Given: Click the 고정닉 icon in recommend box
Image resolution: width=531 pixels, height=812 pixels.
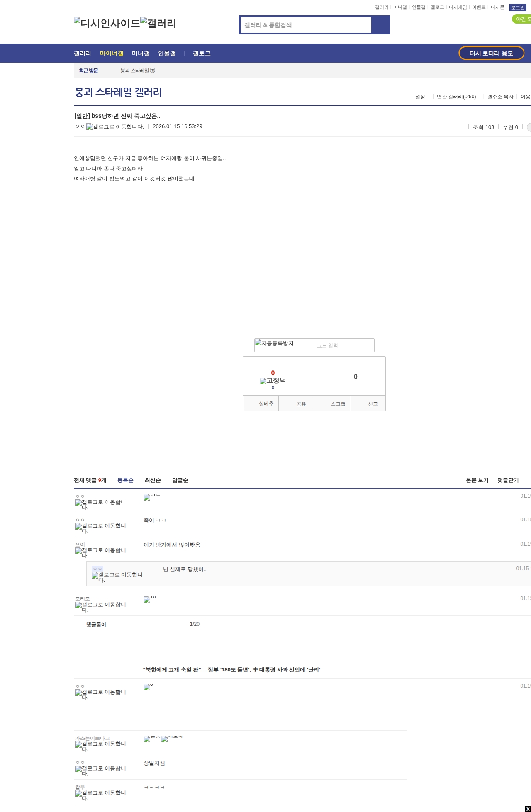Looking at the screenshot, I should point(273,381).
